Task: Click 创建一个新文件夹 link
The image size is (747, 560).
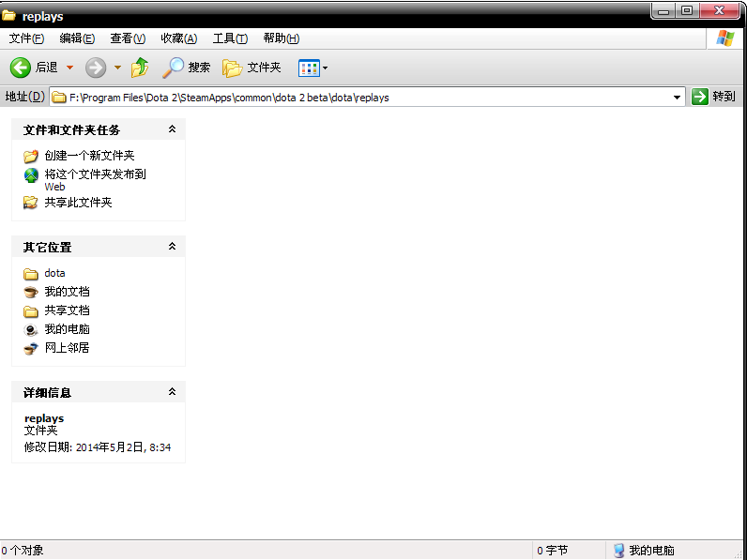Action: point(89,155)
